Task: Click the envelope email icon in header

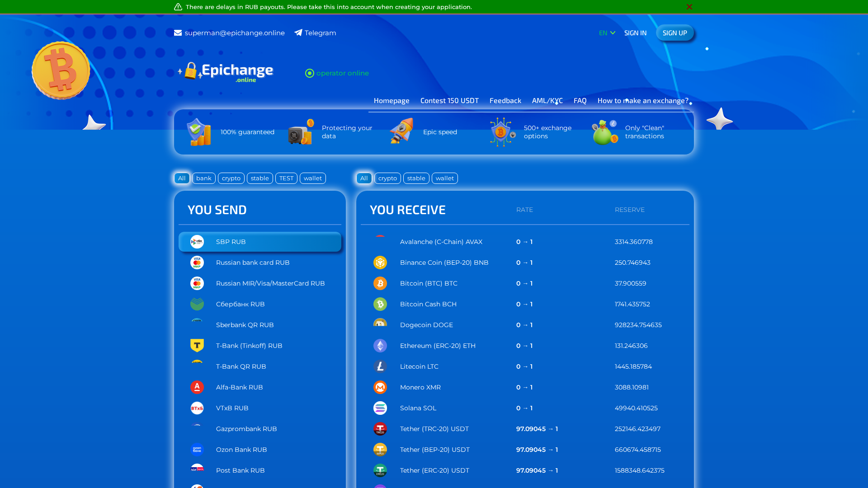Action: pos(178,33)
